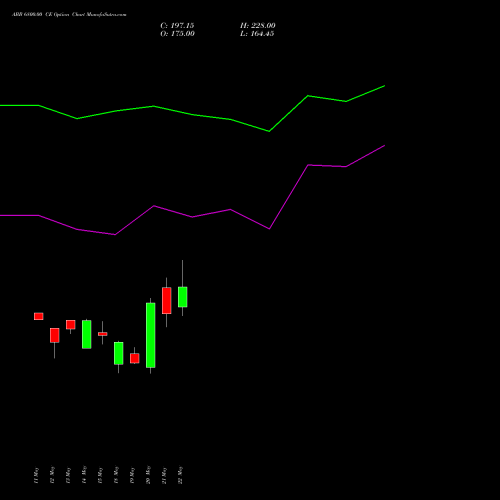Click the high value H: 228.00

coord(258,26)
